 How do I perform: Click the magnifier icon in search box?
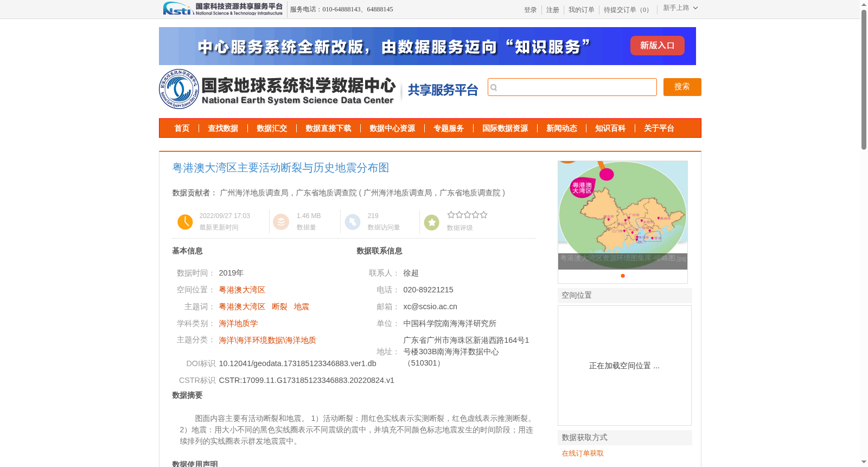pos(494,87)
